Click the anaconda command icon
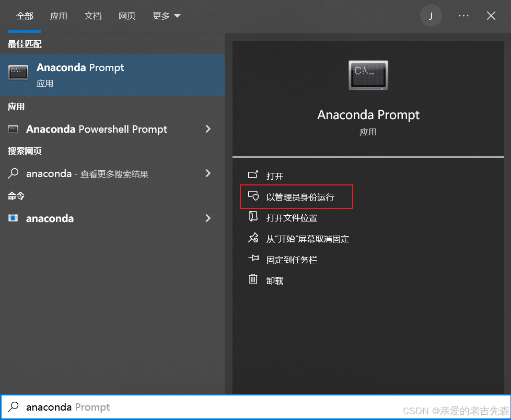The width and height of the screenshot is (511, 420). click(13, 218)
